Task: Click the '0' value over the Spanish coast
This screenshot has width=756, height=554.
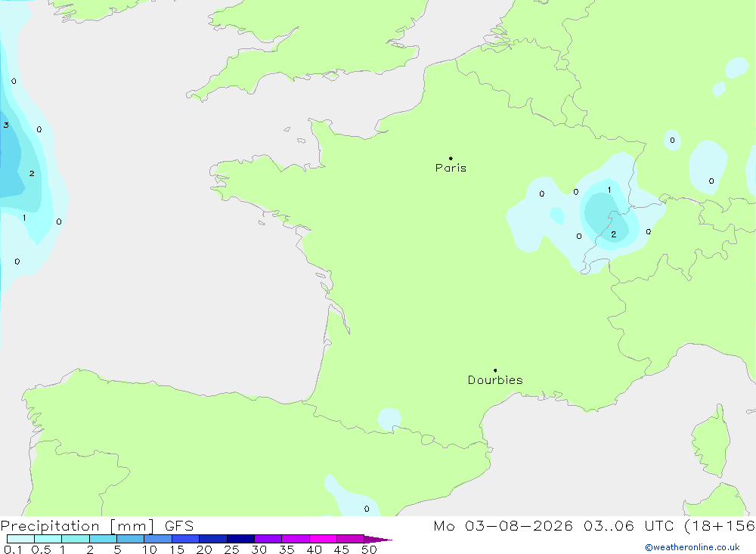Action: (367, 509)
